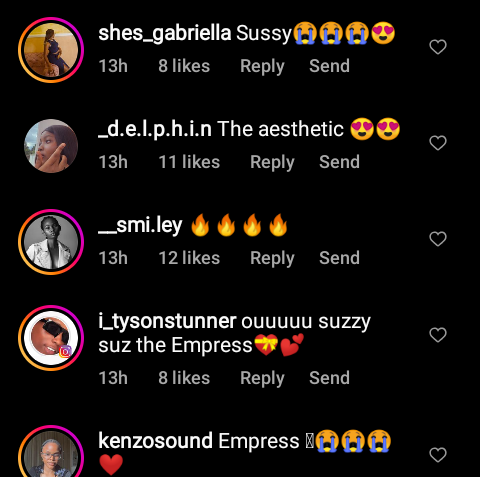The width and height of the screenshot is (480, 477).
Task: Open shes_gabriella's profile picture story
Action: pyautogui.click(x=51, y=50)
